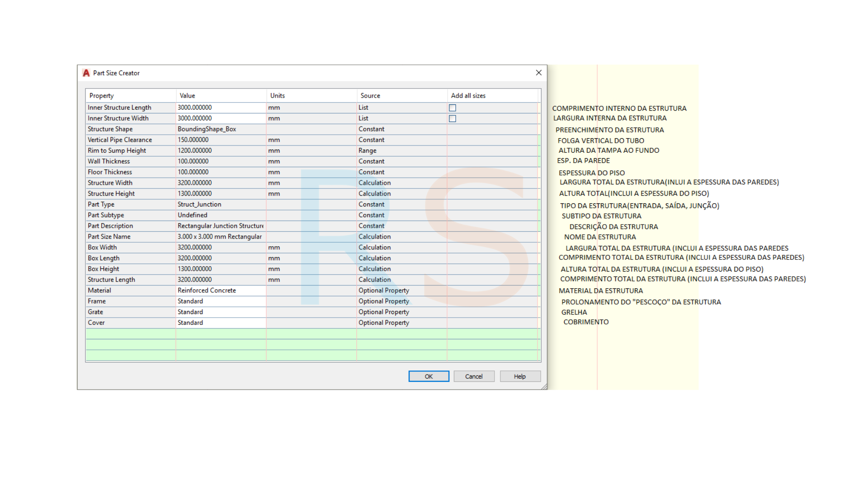
Task: Select the Material value Reinforced Concrete
Action: pos(221,291)
